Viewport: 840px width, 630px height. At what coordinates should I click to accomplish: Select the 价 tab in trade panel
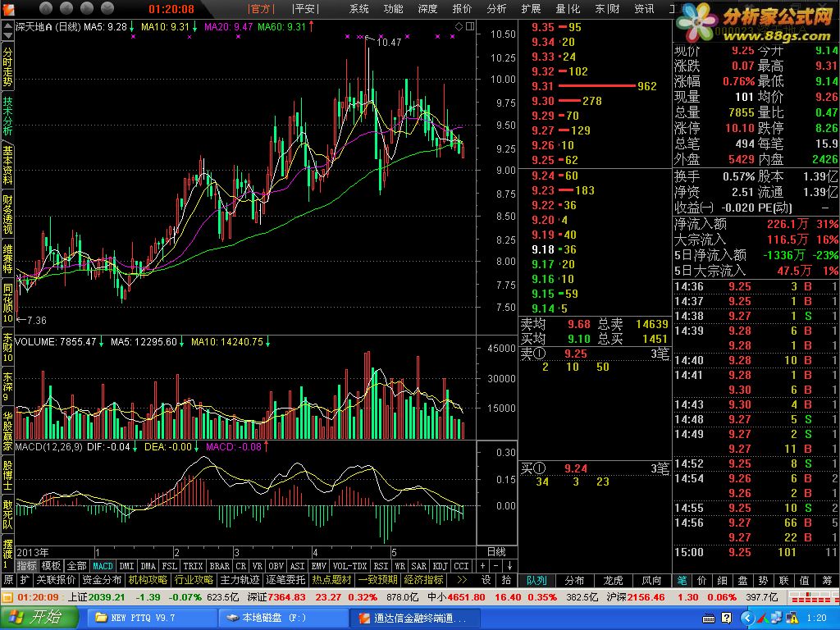[x=702, y=580]
